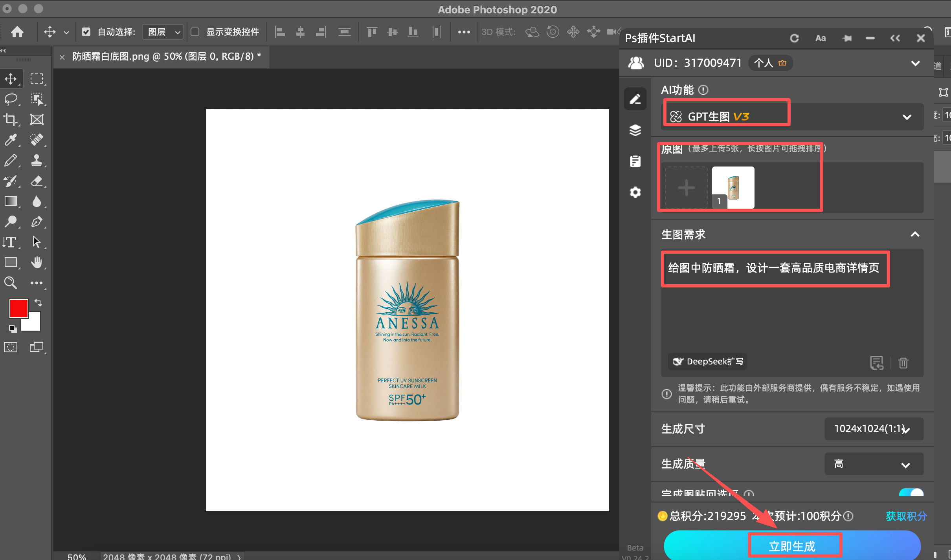Select the History Brush tool
This screenshot has height=560, width=951.
pos(11,181)
